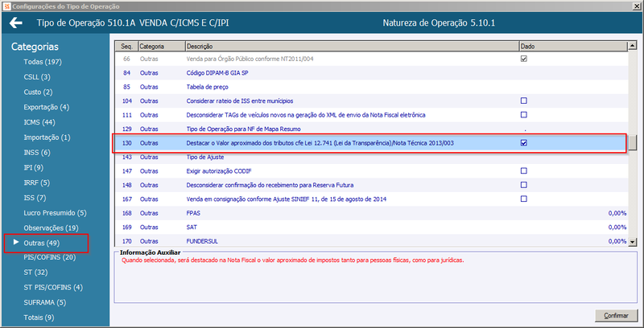Screen dimensions: 644x328
Task: Click sequence number 111
Action: click(x=126, y=115)
